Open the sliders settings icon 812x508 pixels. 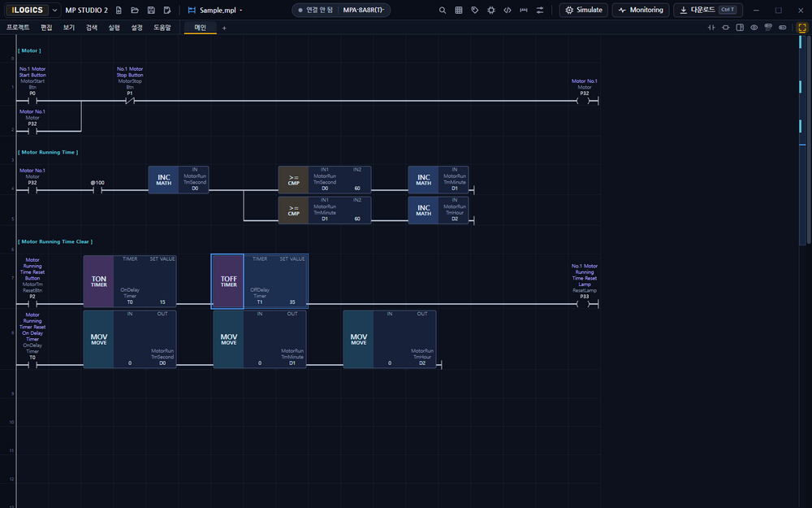[540, 10]
